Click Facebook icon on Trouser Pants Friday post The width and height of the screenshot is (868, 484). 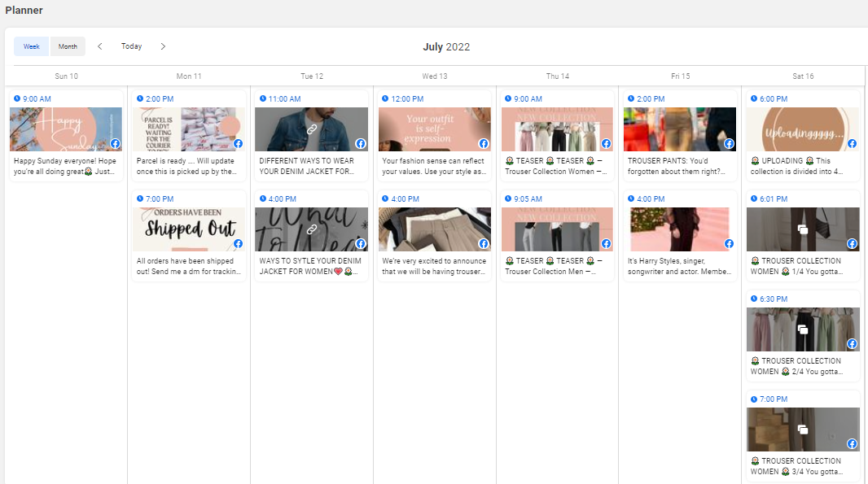729,144
